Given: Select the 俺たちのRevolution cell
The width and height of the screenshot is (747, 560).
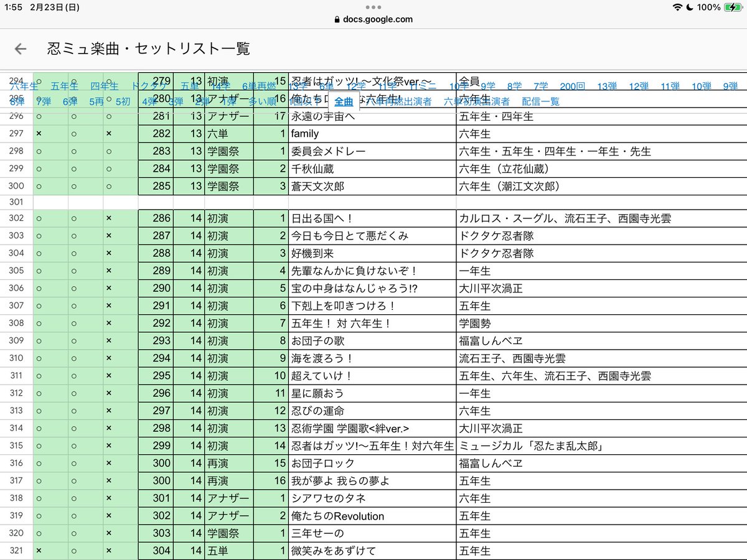Looking at the screenshot, I should tap(372, 516).
